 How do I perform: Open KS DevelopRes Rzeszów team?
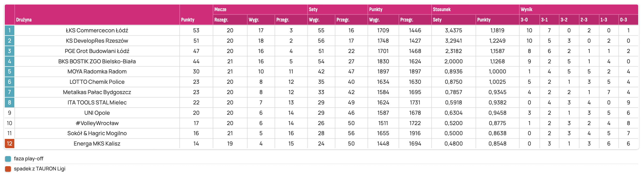tap(97, 41)
